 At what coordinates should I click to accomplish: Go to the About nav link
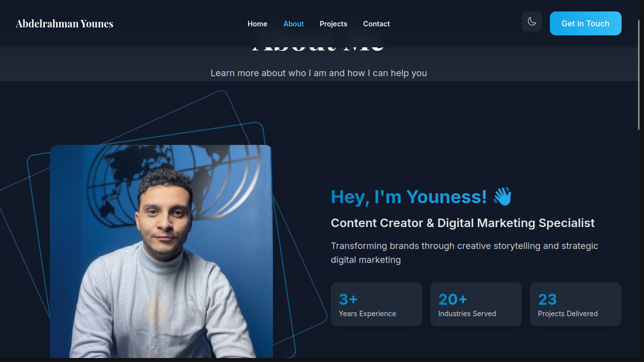tap(293, 24)
